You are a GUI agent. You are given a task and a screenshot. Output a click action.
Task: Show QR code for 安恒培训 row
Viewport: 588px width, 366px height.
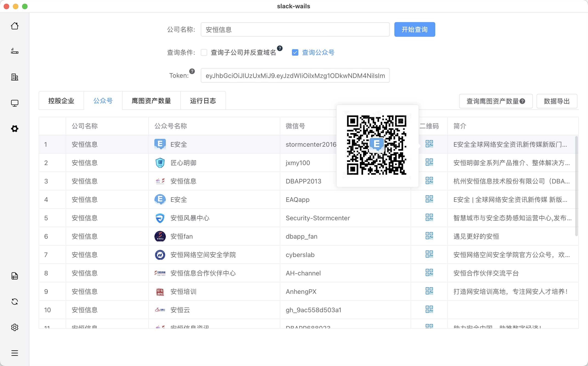tap(429, 291)
